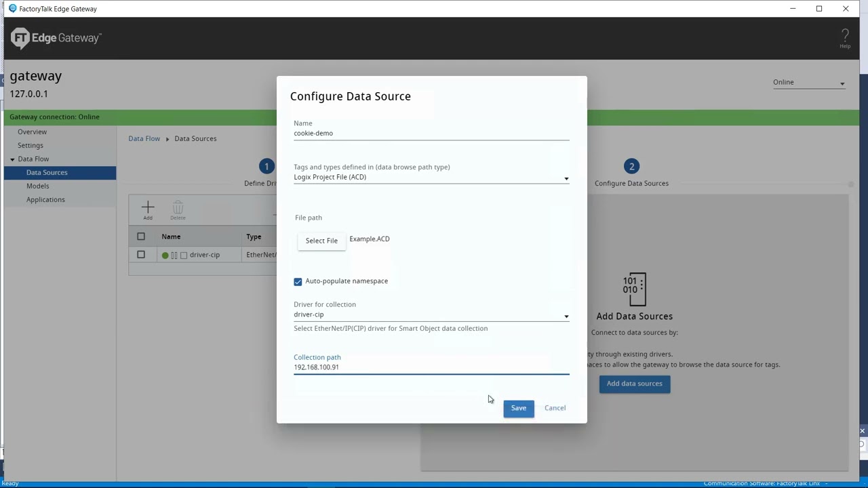Minimize the FactoryTalk Edge Gateway window
Image resolution: width=868 pixels, height=488 pixels.
coord(793,9)
